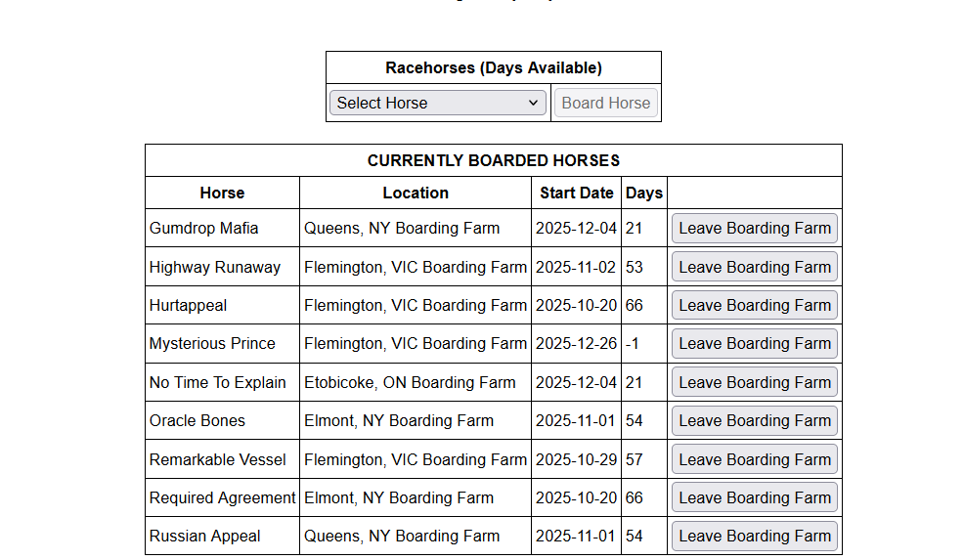Open the Select Horse dropdown
964x560 pixels.
tap(437, 103)
